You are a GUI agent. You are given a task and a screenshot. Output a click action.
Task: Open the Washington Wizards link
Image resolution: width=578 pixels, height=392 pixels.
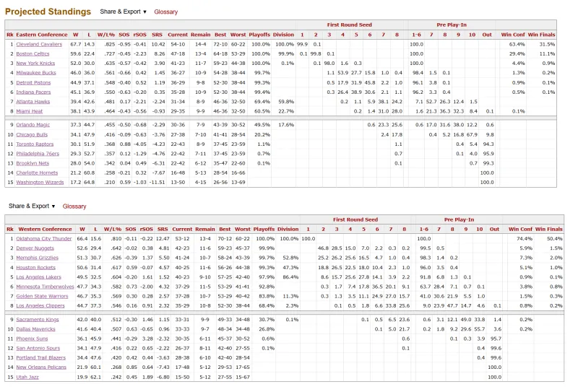click(40, 183)
